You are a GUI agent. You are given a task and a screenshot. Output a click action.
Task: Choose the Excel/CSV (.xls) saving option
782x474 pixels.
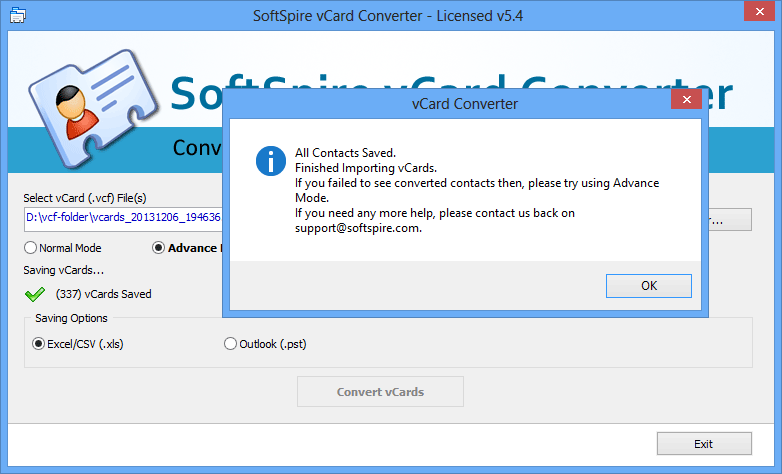pos(40,344)
